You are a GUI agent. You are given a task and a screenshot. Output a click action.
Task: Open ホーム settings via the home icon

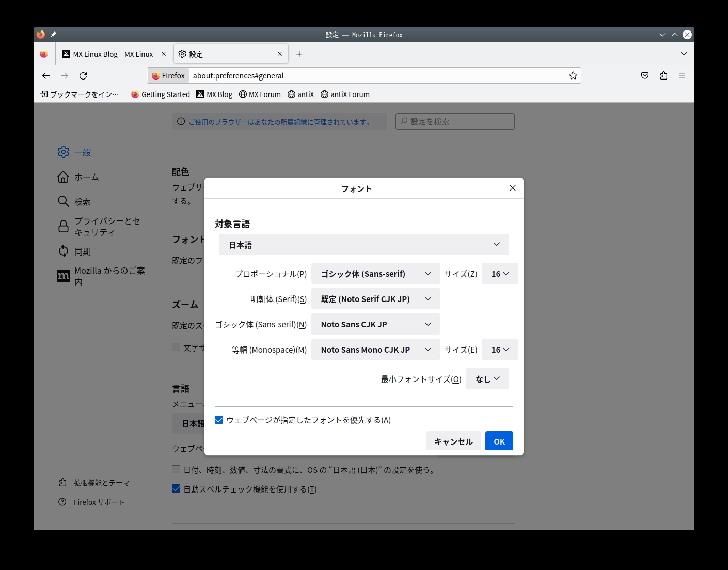(x=63, y=177)
